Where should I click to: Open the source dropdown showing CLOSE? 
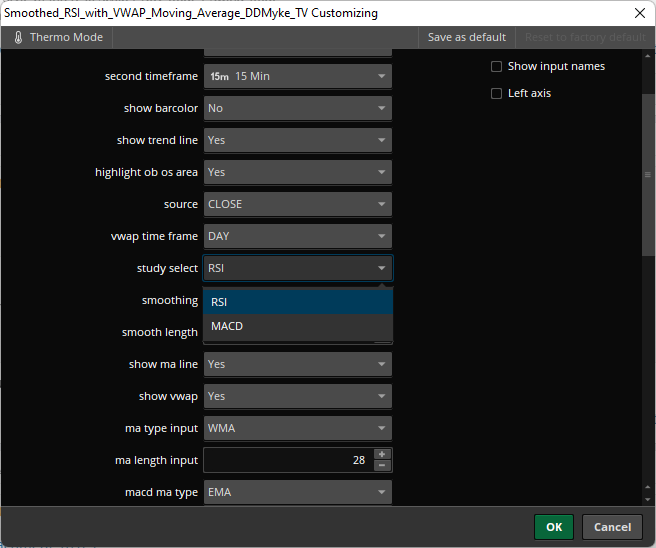[297, 204]
